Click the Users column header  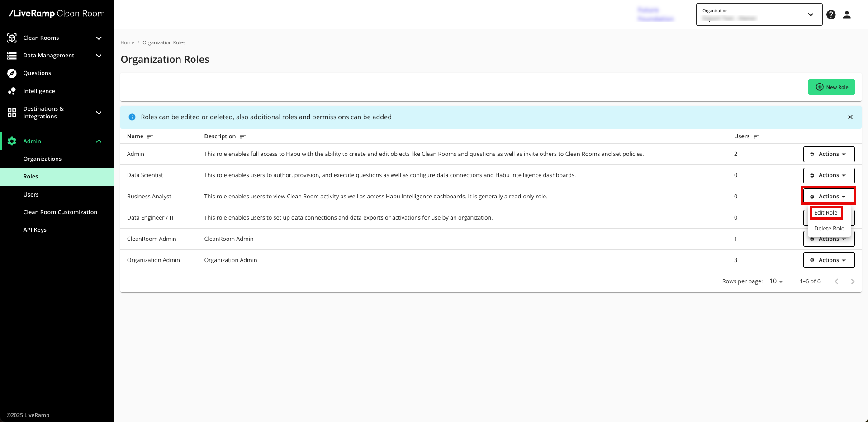[x=742, y=136]
